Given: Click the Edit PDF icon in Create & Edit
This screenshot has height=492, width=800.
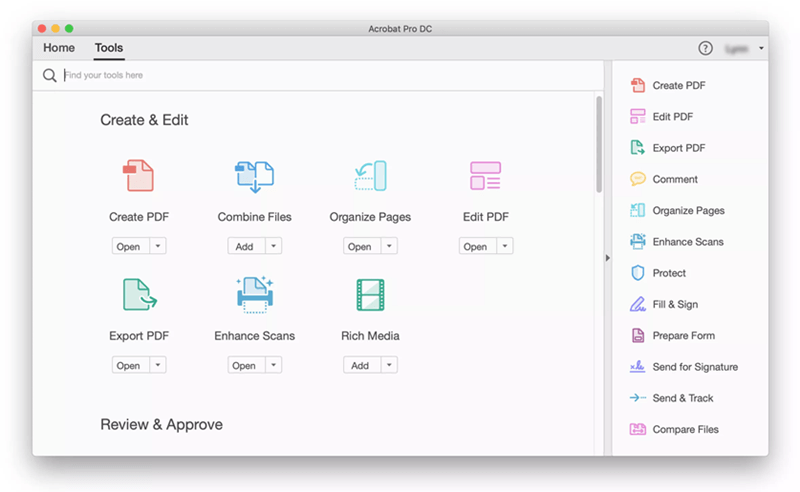Looking at the screenshot, I should (485, 176).
